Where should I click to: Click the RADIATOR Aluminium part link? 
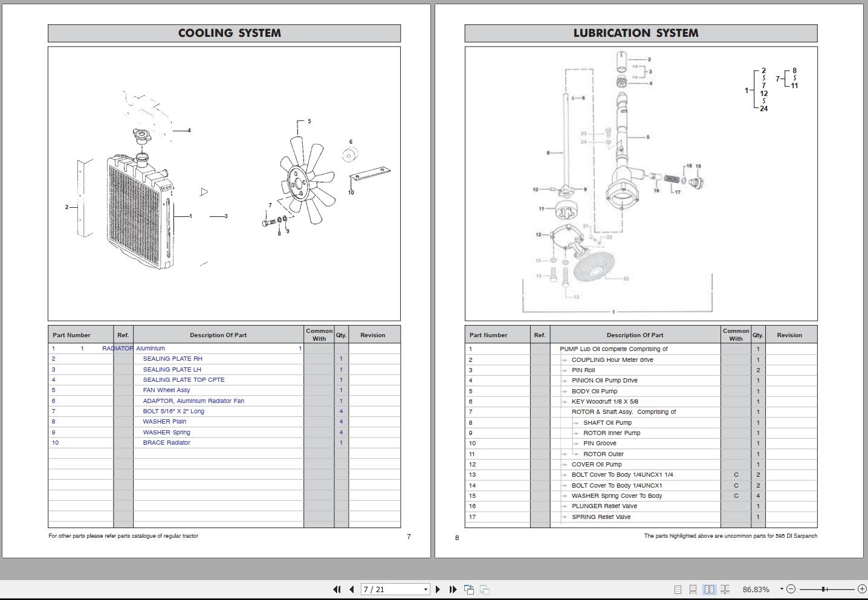(x=118, y=348)
